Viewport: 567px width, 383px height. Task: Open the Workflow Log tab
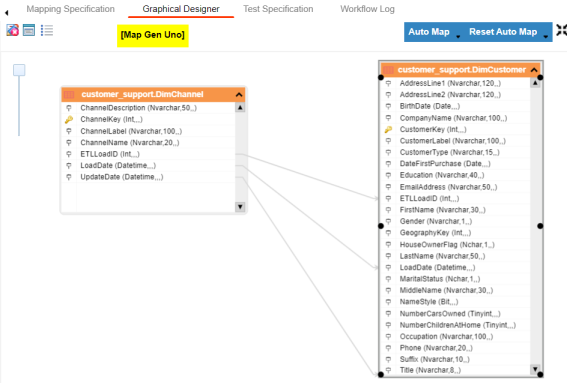pos(367,9)
